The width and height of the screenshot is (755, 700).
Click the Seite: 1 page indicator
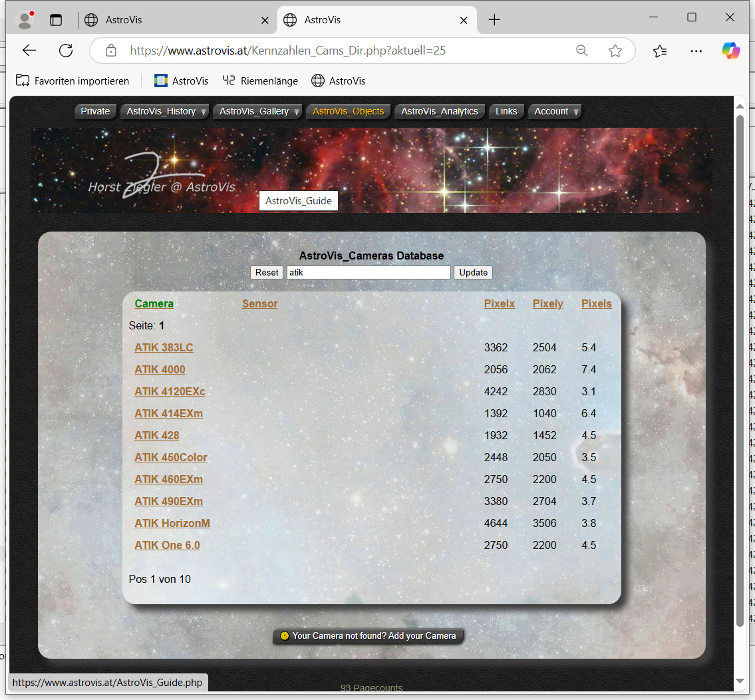point(146,325)
